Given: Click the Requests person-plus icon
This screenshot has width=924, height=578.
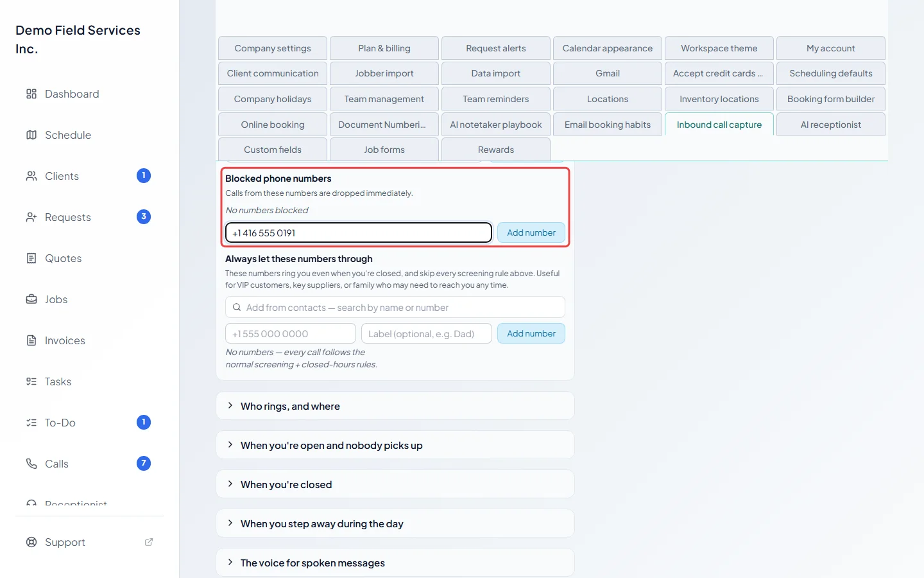Looking at the screenshot, I should tap(31, 217).
